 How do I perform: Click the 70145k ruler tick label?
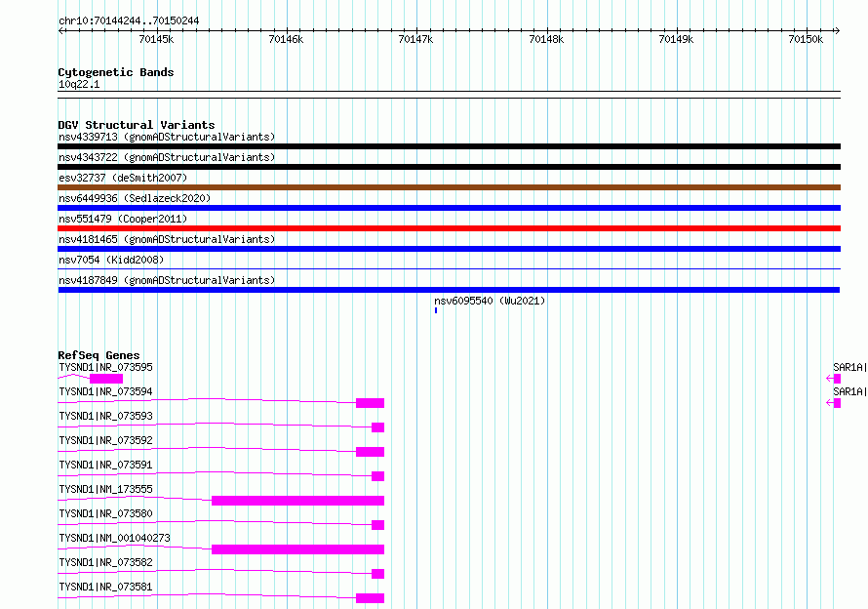[x=156, y=39]
